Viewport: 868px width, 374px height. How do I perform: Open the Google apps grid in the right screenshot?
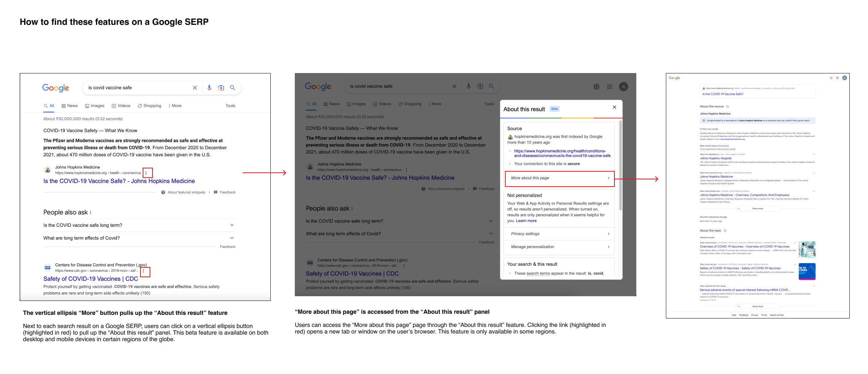click(x=837, y=78)
